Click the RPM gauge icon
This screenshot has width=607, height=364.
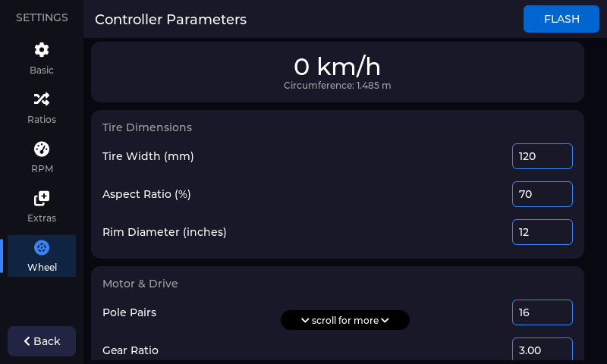pos(42,149)
